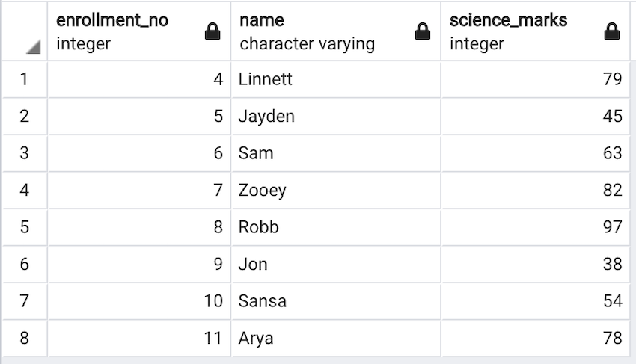Image resolution: width=636 pixels, height=364 pixels.
Task: Click the lock icon on enrollment_no column
Action: [212, 31]
